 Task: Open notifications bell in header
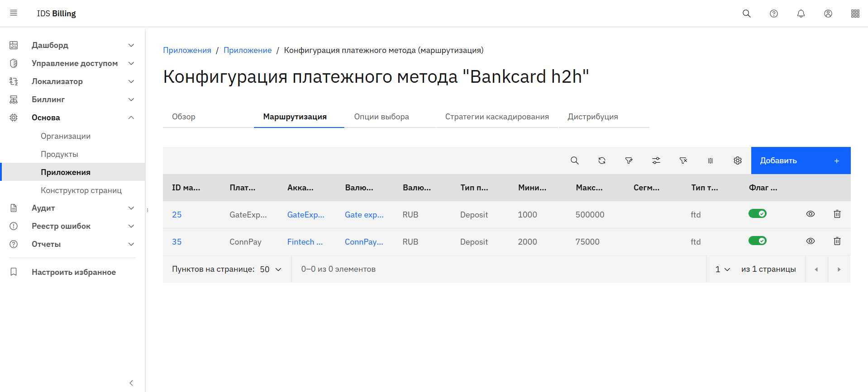801,14
